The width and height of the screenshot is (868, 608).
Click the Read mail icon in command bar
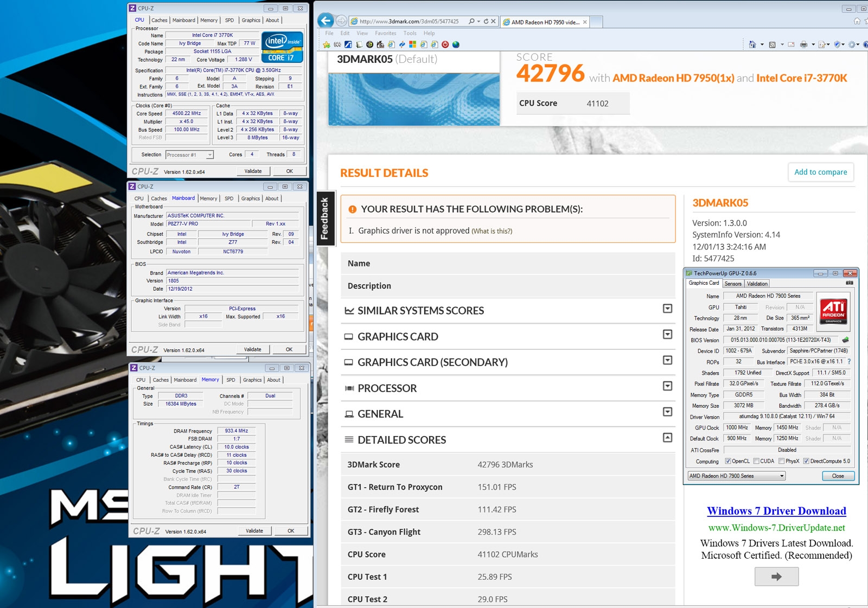coord(791,44)
